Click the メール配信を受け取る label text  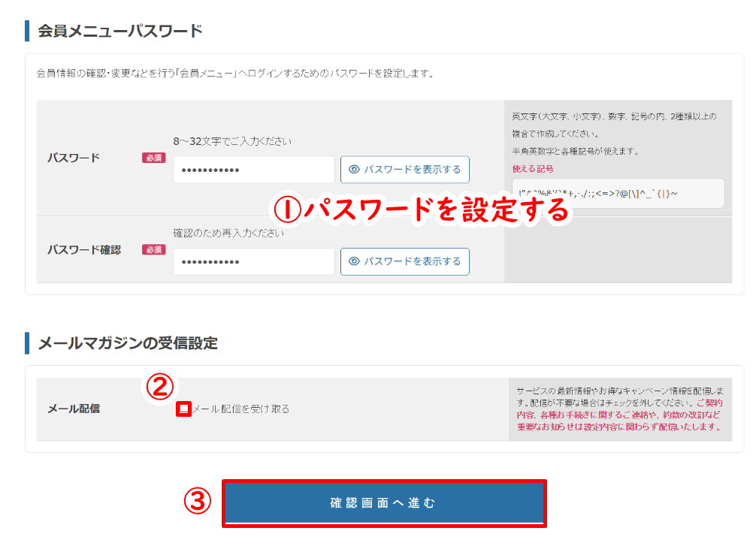240,409
